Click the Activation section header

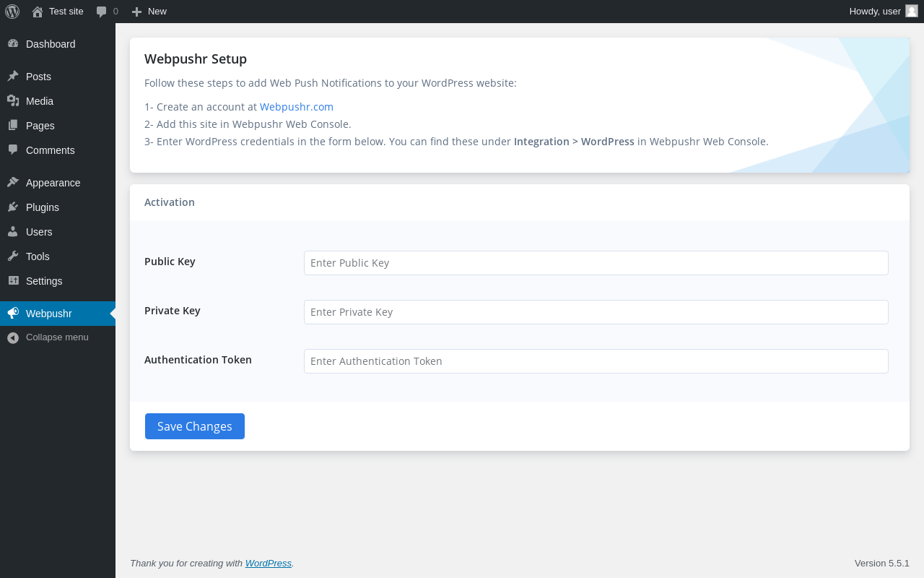point(170,202)
